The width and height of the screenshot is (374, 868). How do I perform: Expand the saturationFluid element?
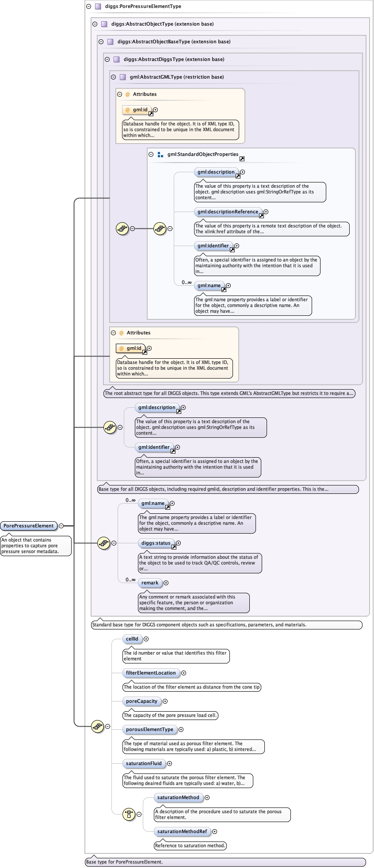click(169, 763)
